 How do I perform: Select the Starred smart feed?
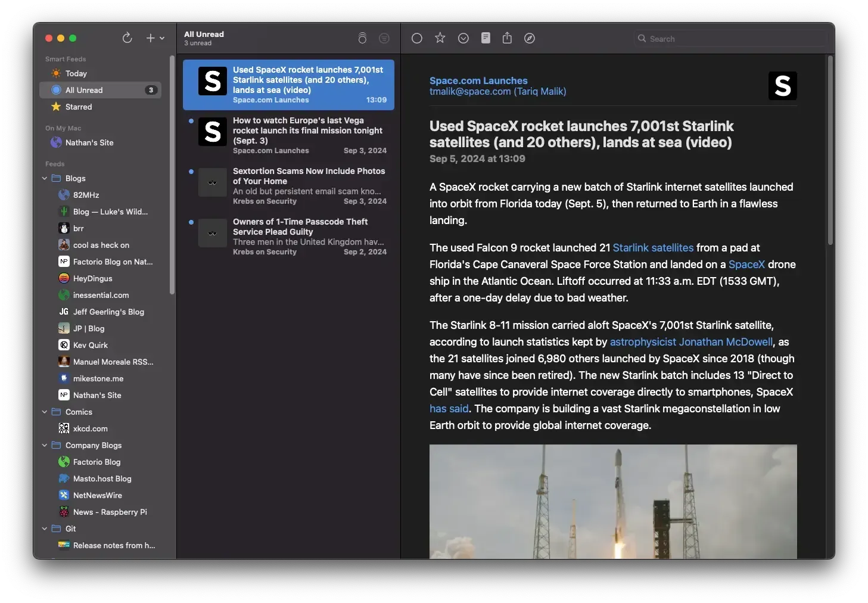[x=79, y=107]
